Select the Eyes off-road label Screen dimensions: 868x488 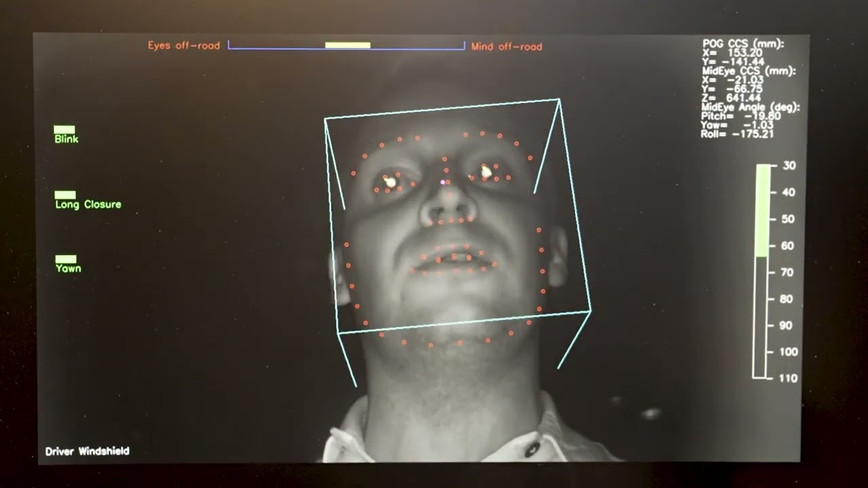pyautogui.click(x=184, y=46)
